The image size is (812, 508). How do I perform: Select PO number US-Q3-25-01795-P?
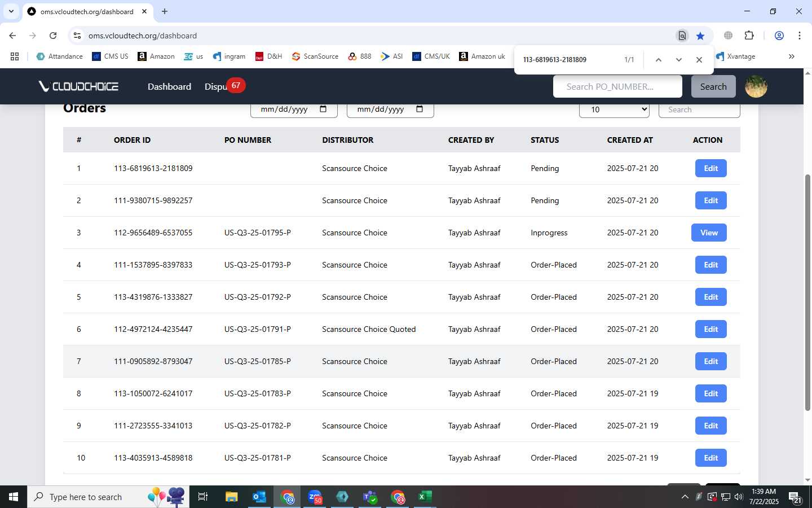[258, 233]
